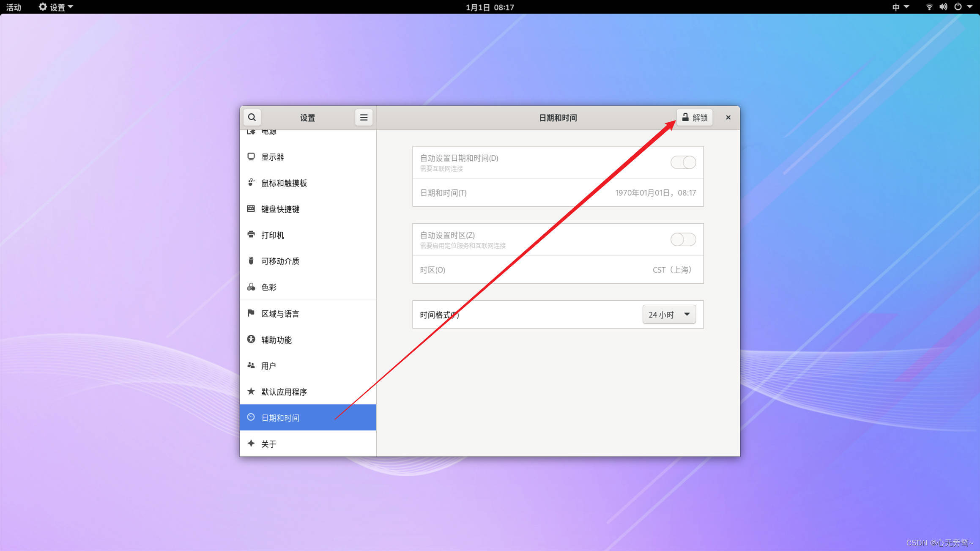This screenshot has height=551, width=980.
Task: Click the keyboard shortcuts icon
Action: click(251, 209)
